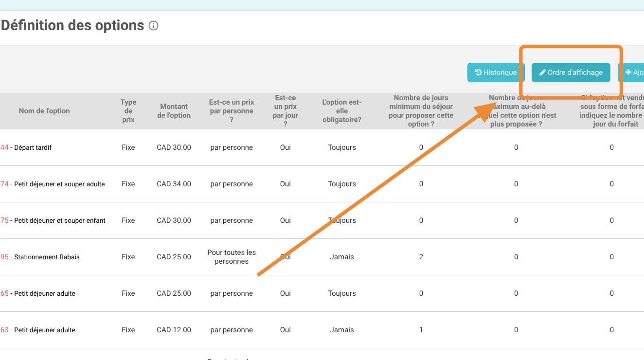The height and width of the screenshot is (360, 644).
Task: Click the Est-ce un prix par personne header
Action: point(232,111)
